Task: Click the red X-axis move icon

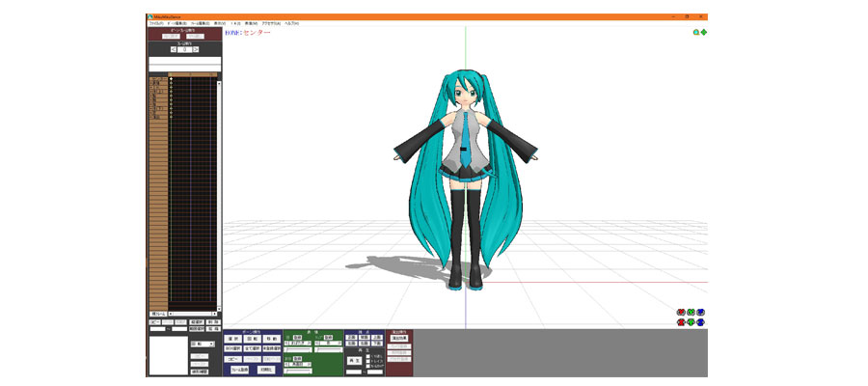Action: 681,322
